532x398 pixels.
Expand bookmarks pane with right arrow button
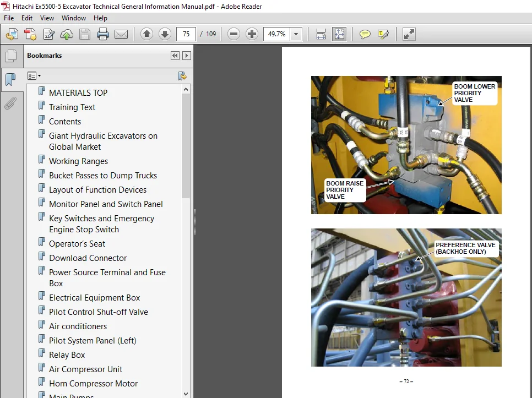pyautogui.click(x=187, y=56)
